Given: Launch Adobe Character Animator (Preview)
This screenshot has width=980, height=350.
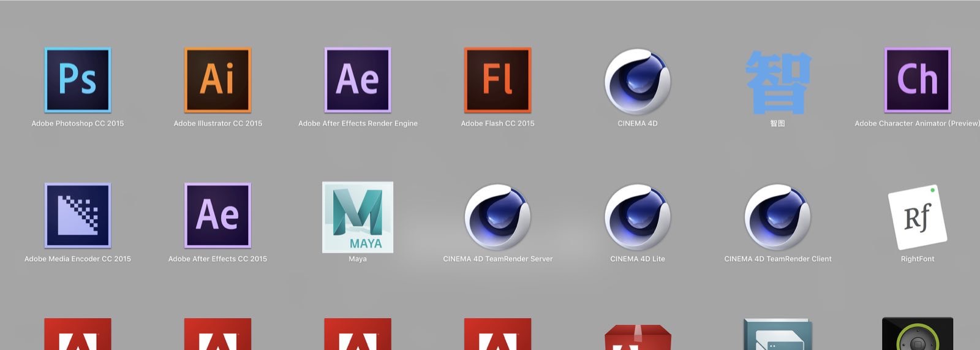Looking at the screenshot, I should pos(918,80).
